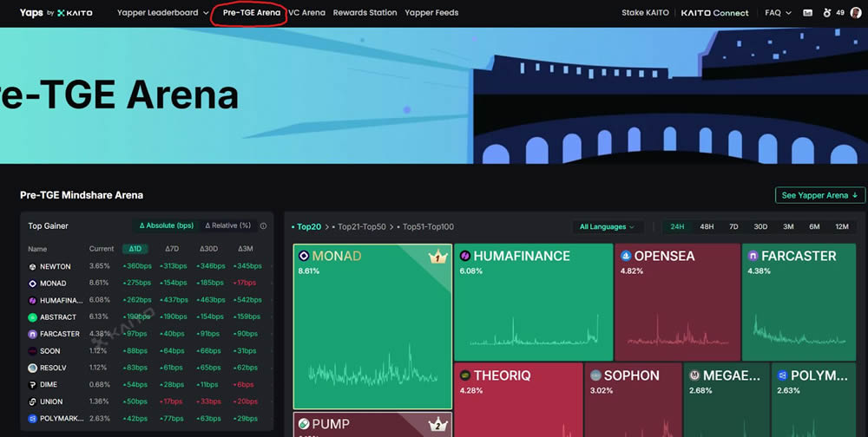This screenshot has height=437, width=868.
Task: Open the user profile avatar
Action: [854, 13]
